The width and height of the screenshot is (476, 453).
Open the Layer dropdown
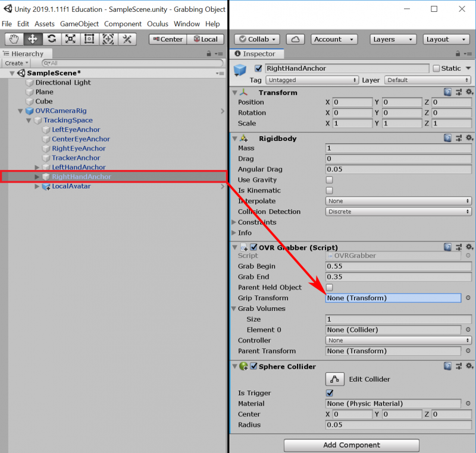tap(428, 80)
